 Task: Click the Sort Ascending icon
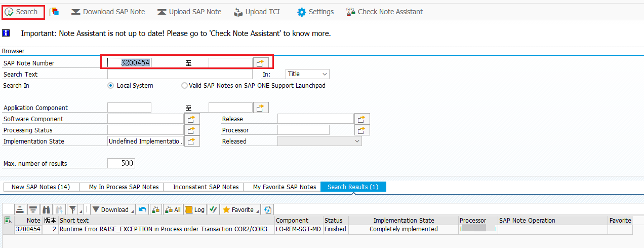click(20, 209)
